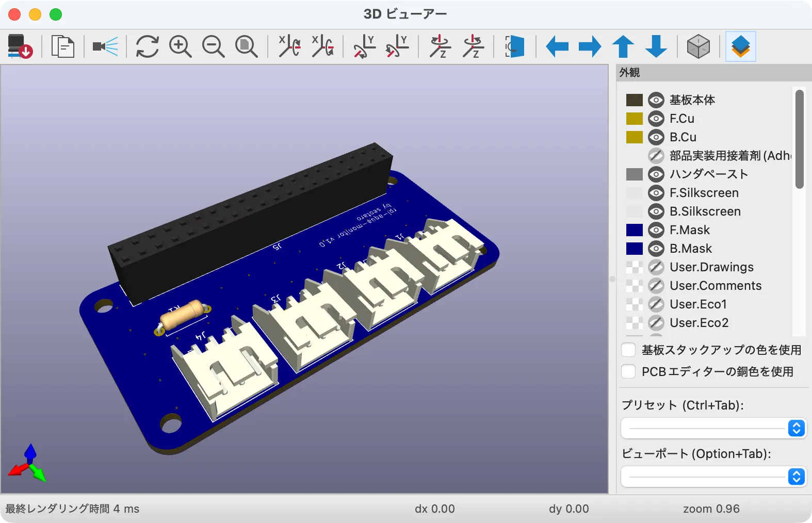Image resolution: width=812 pixels, height=523 pixels.
Task: Redraw the 3D view
Action: click(148, 46)
